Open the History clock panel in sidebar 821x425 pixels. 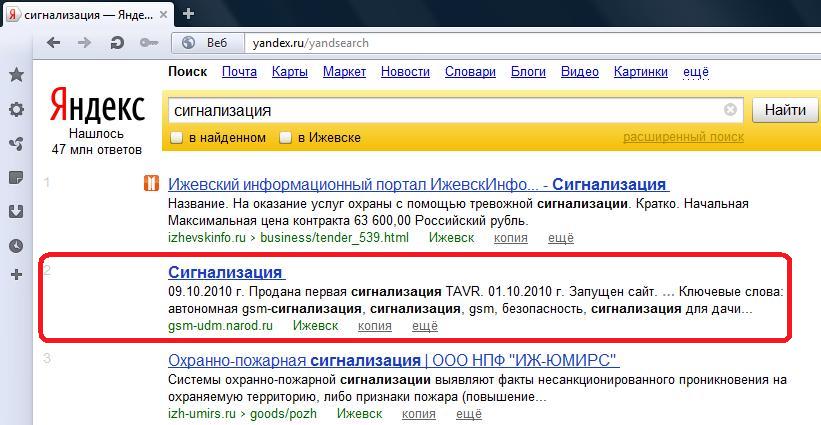point(17,246)
